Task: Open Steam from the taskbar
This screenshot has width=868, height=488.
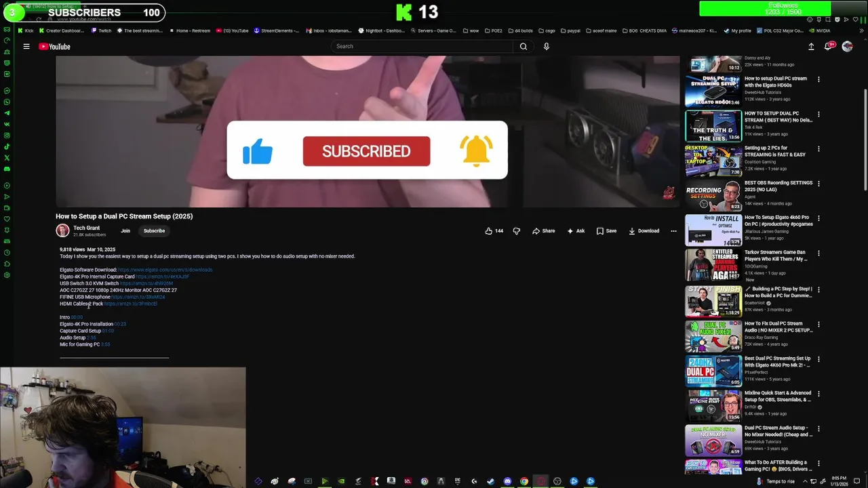Action: pyautogui.click(x=490, y=481)
